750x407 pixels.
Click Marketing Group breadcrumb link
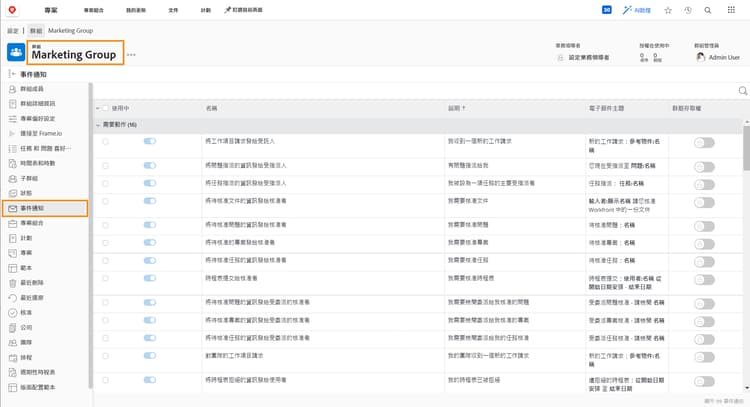70,31
